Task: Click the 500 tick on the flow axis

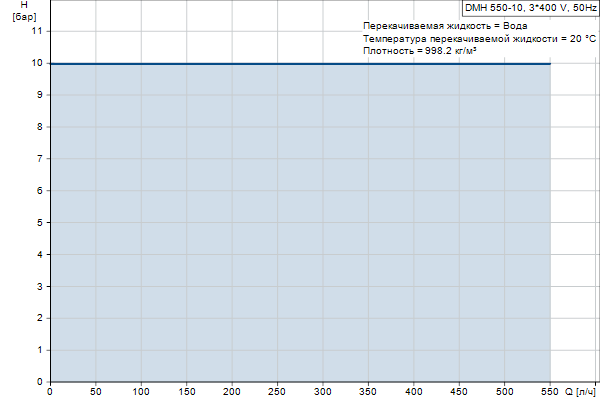Action: (505, 392)
